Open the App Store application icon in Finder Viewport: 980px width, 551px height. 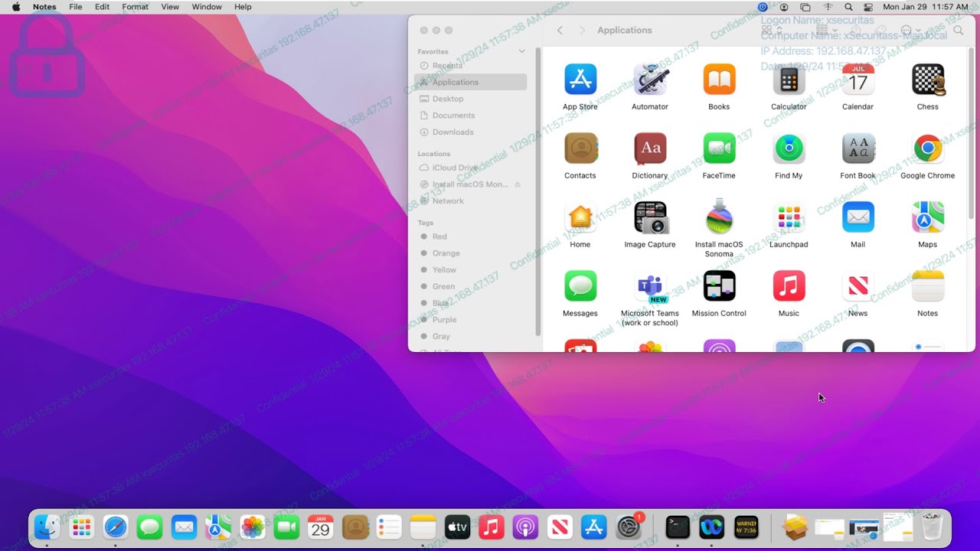click(580, 80)
